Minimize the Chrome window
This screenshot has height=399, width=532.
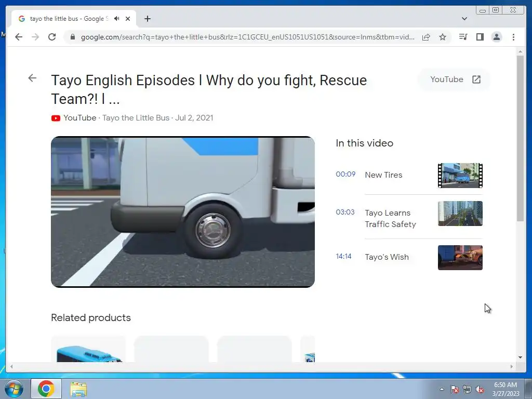[x=483, y=10]
